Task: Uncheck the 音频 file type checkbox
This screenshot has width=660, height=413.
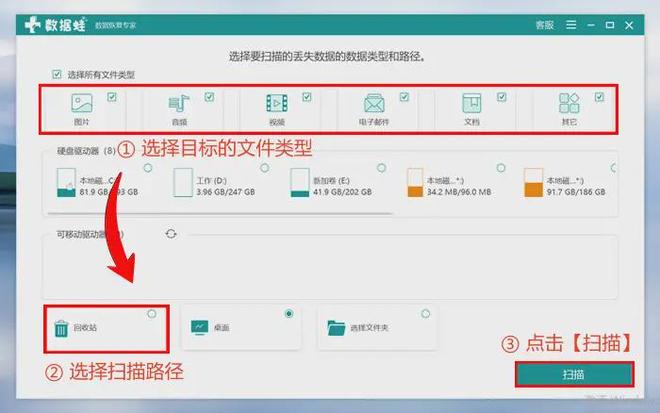Action: [209, 97]
